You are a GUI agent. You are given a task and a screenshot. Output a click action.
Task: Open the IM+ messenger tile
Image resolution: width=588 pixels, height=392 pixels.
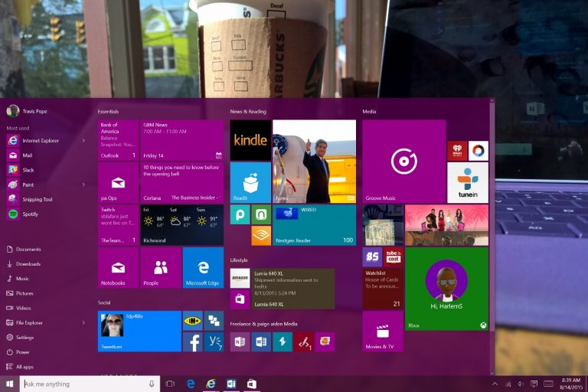(x=193, y=321)
